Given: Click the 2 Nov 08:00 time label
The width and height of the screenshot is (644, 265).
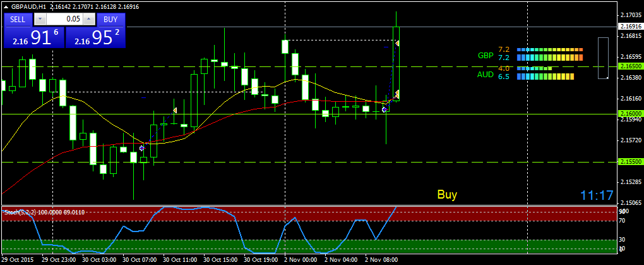Looking at the screenshot, I should coord(381,260).
